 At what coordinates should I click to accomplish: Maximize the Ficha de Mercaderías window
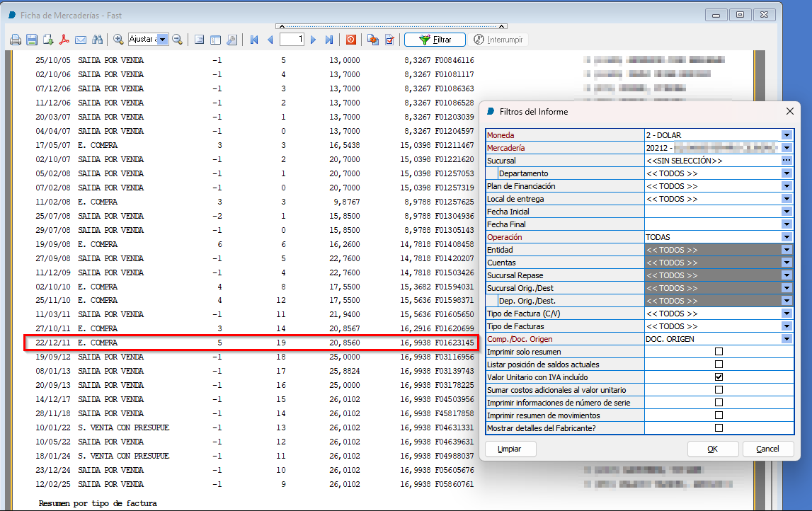[740, 15]
